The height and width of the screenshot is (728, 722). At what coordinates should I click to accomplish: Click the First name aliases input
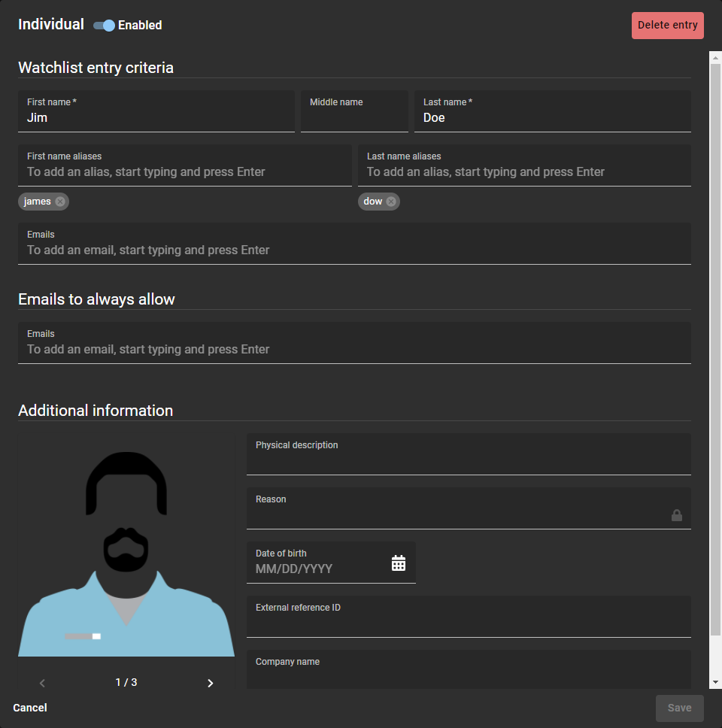click(x=184, y=171)
